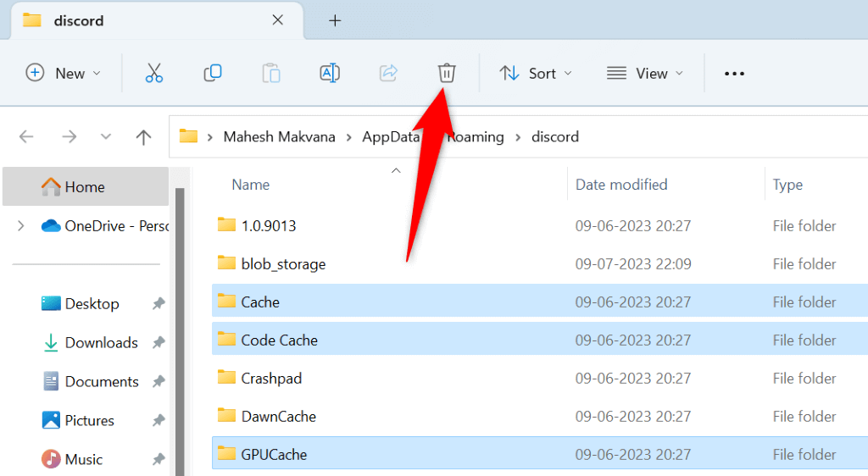
Task: Select the Code Cache folder
Action: (540, 340)
